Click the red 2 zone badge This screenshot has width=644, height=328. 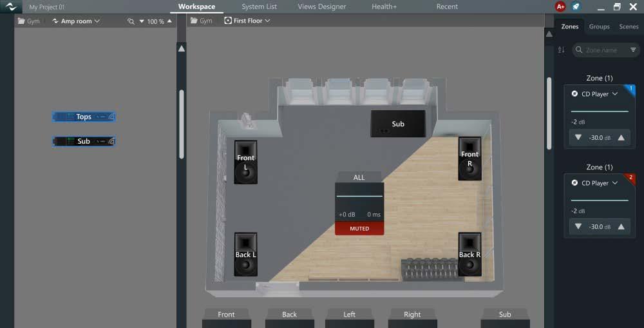[631, 178]
